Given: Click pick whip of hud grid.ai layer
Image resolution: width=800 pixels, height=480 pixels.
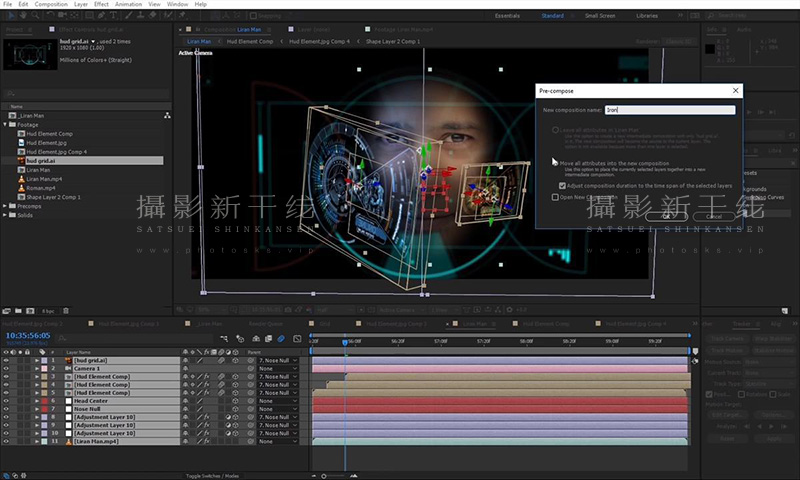Looking at the screenshot, I should click(251, 361).
